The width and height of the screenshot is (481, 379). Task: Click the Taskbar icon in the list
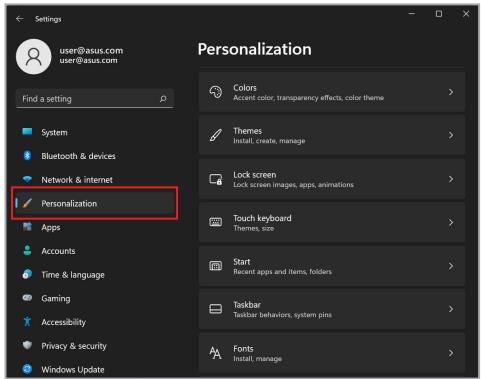point(216,309)
